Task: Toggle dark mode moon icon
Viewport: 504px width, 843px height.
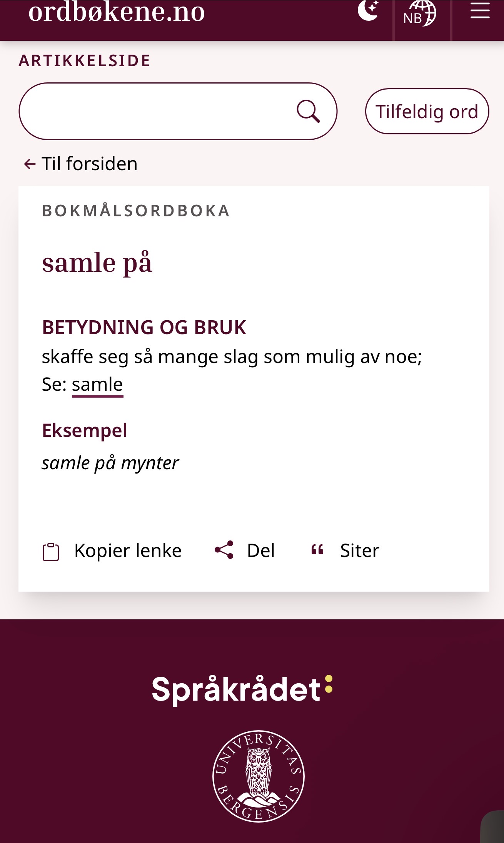Action: [x=368, y=11]
